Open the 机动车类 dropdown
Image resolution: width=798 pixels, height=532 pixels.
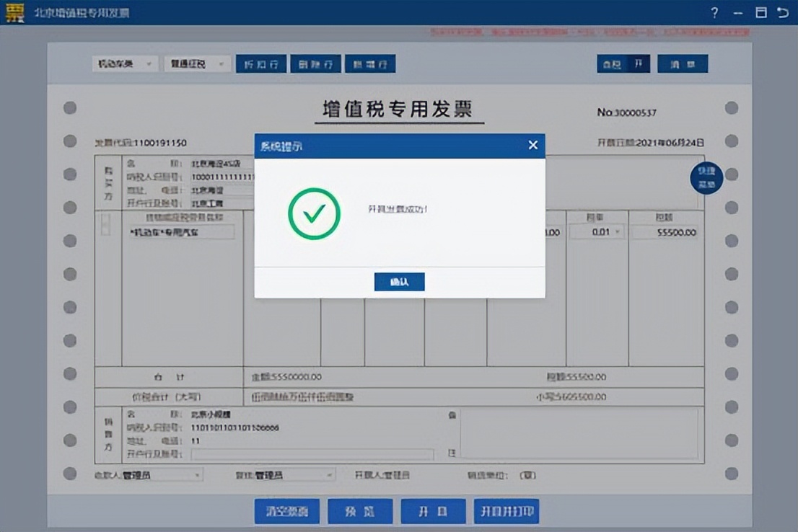tap(124, 63)
